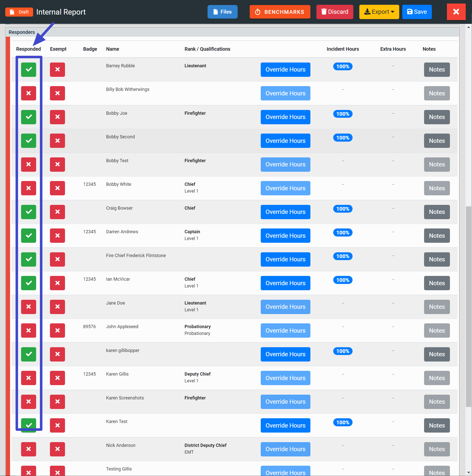472x476 pixels.
Task: Toggle Karen Test's Responded checkmark
Action: (29, 425)
